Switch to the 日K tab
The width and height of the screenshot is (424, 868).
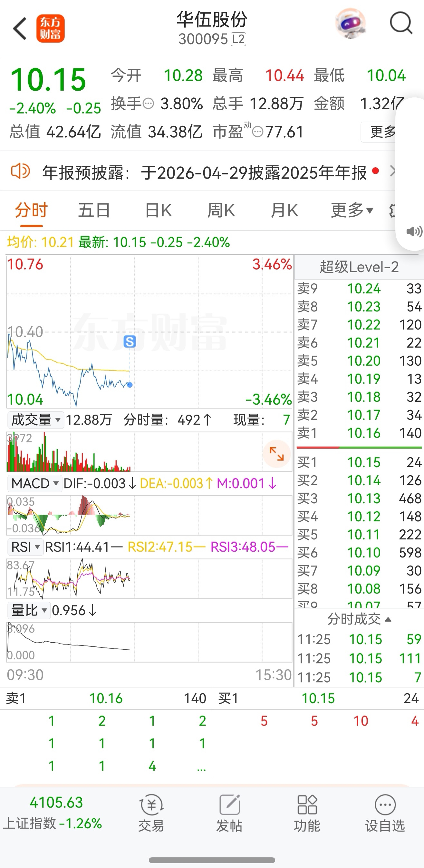click(158, 211)
